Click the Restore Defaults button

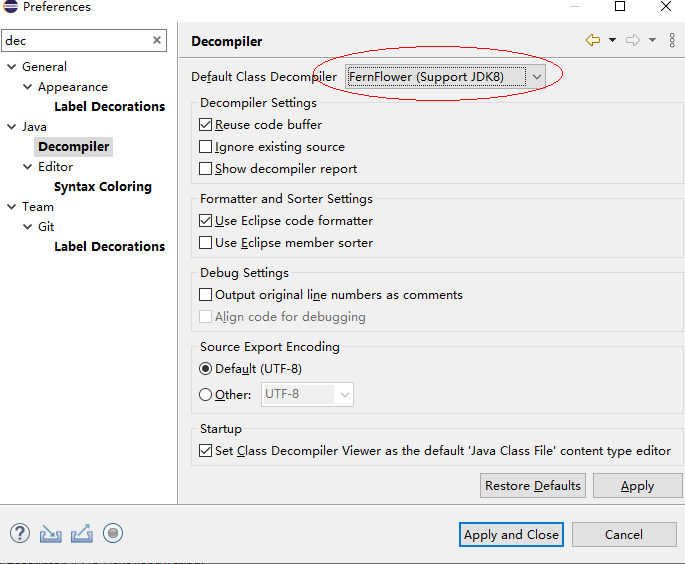pos(532,486)
